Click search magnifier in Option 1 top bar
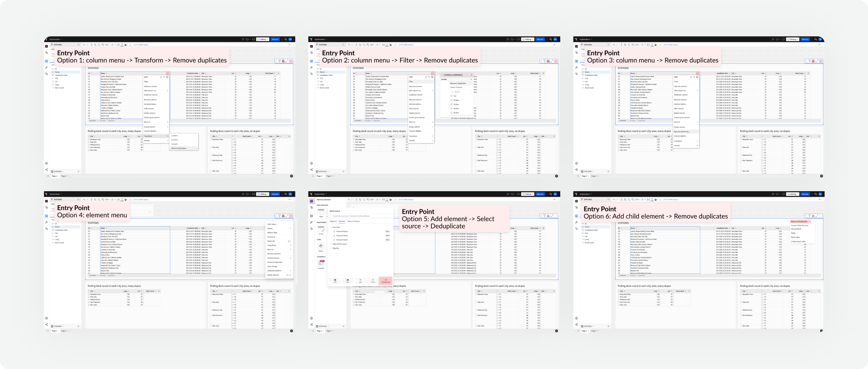Screen dimensions: 868x369 click(285, 39)
